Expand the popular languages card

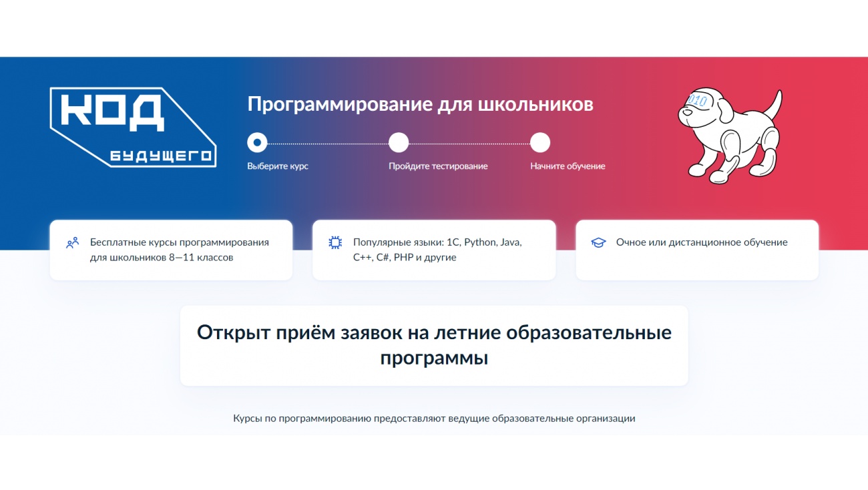click(x=434, y=250)
